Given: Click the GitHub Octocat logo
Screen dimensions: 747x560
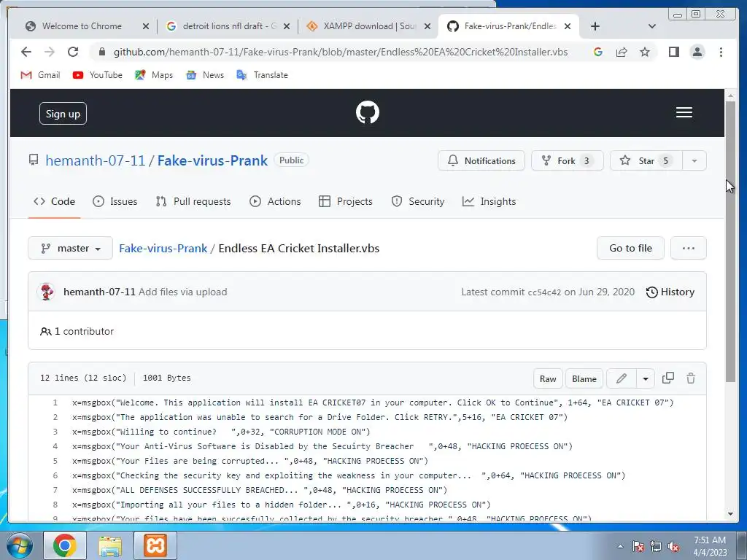Looking at the screenshot, I should (x=368, y=112).
